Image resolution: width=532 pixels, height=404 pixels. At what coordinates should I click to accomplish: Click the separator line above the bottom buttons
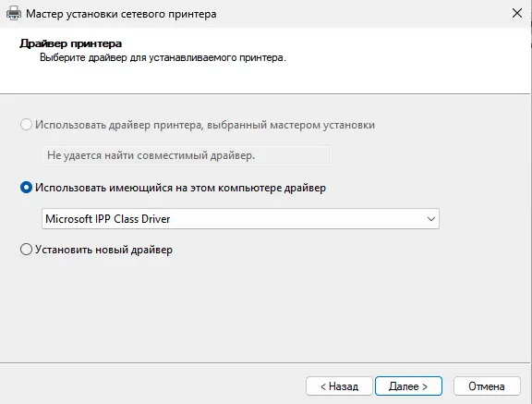(265, 363)
